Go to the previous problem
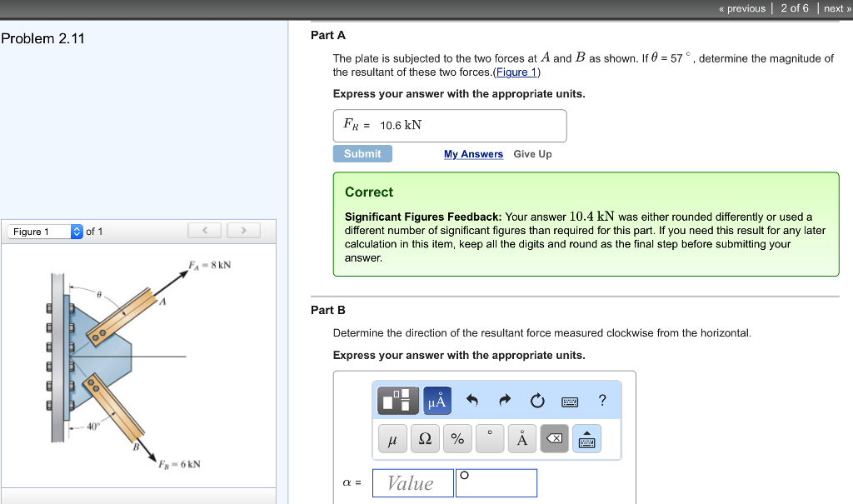This screenshot has width=853, height=504. [742, 8]
